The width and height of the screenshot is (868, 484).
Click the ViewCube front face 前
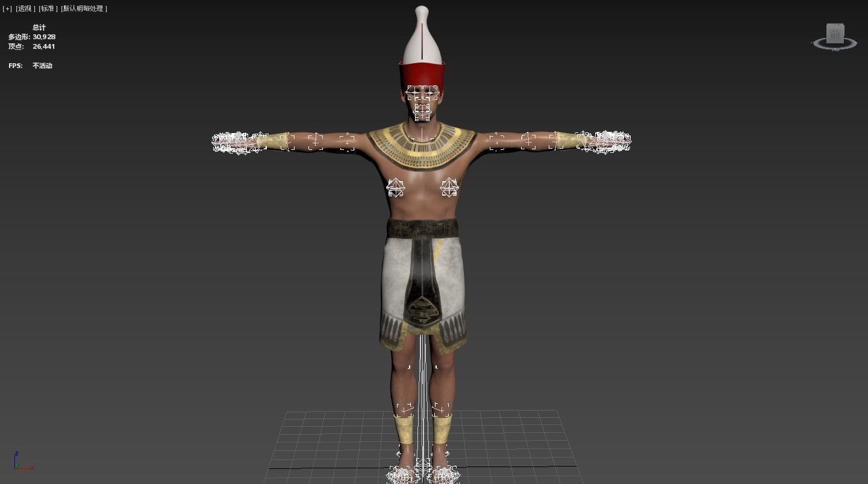[x=835, y=34]
